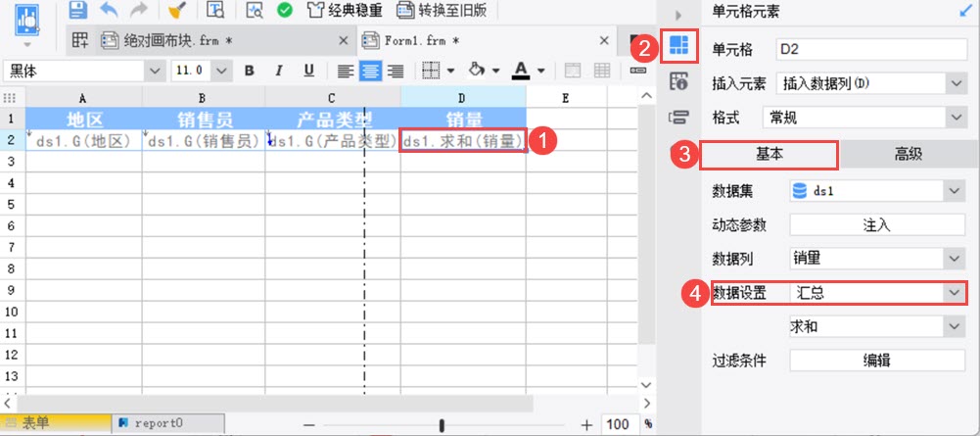980x436 pixels.
Task: Collapse the right panel with the triangle arrow
Action: click(678, 16)
